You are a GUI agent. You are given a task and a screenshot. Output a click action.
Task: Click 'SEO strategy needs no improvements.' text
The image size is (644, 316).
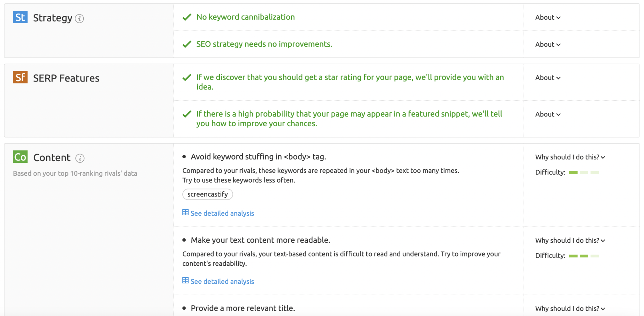264,44
